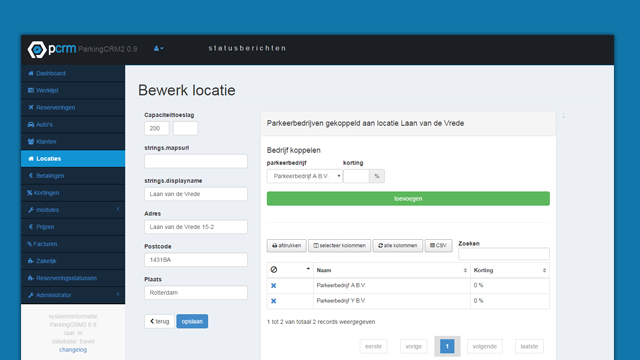Image resolution: width=640 pixels, height=360 pixels.
Task: Click the Betalingen euro icon
Action: click(31, 176)
